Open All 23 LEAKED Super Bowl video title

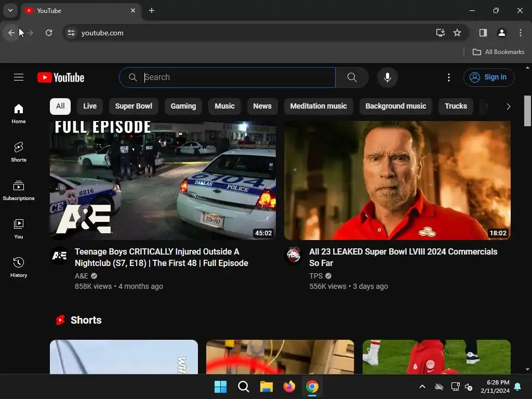point(403,257)
